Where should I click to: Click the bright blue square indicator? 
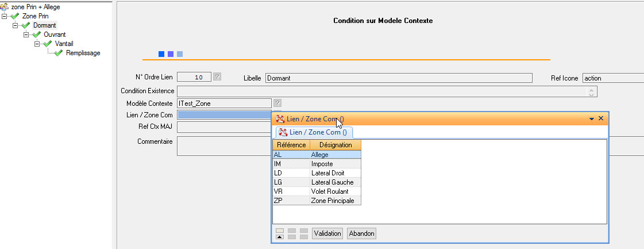[161, 54]
